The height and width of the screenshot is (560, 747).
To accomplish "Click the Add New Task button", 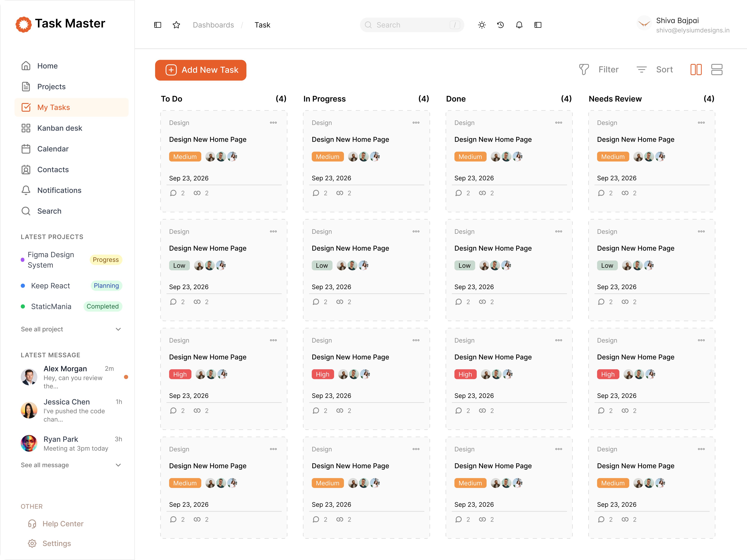I will pos(201,70).
